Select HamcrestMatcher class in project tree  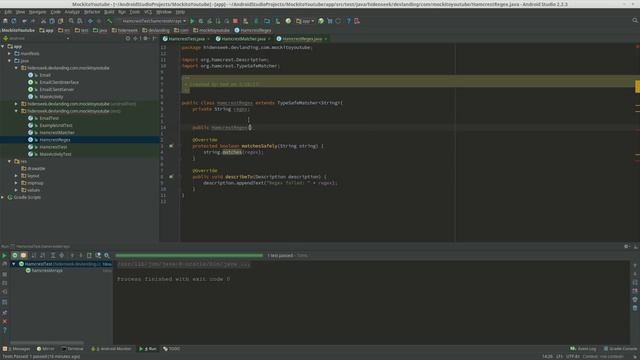pyautogui.click(x=57, y=133)
